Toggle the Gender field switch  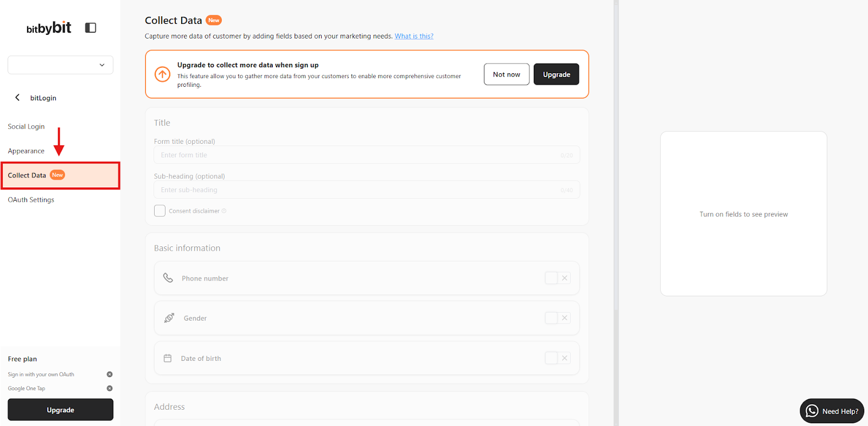tap(558, 318)
